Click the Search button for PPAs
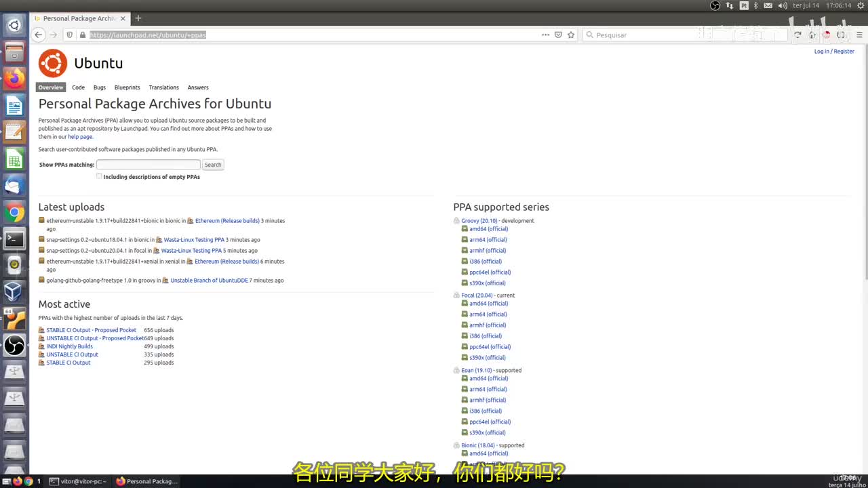This screenshot has width=868, height=488. pyautogui.click(x=213, y=165)
